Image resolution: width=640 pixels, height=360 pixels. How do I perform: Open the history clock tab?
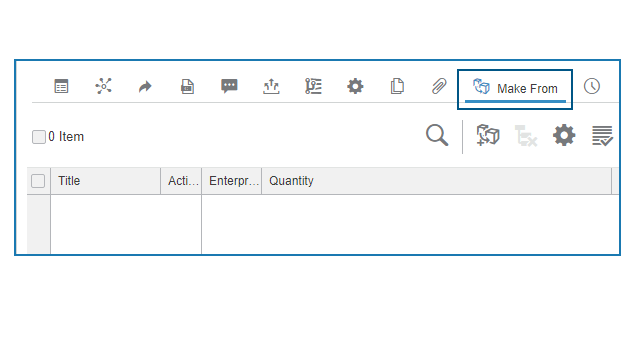click(x=592, y=86)
